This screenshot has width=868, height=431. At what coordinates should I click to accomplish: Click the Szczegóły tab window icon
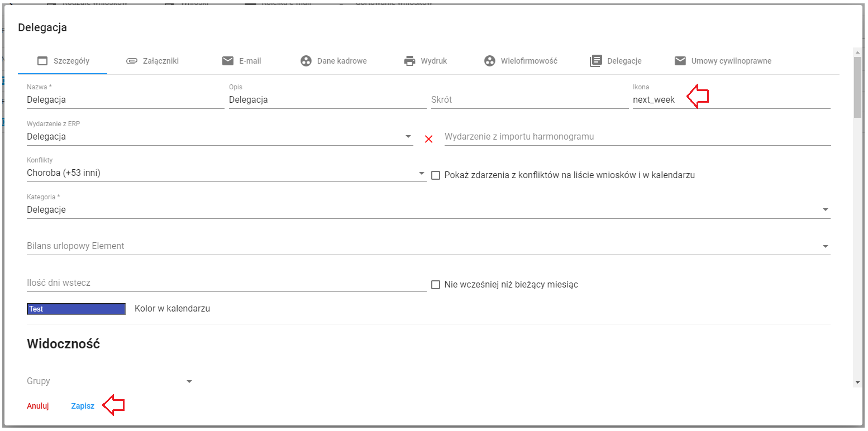[42, 61]
